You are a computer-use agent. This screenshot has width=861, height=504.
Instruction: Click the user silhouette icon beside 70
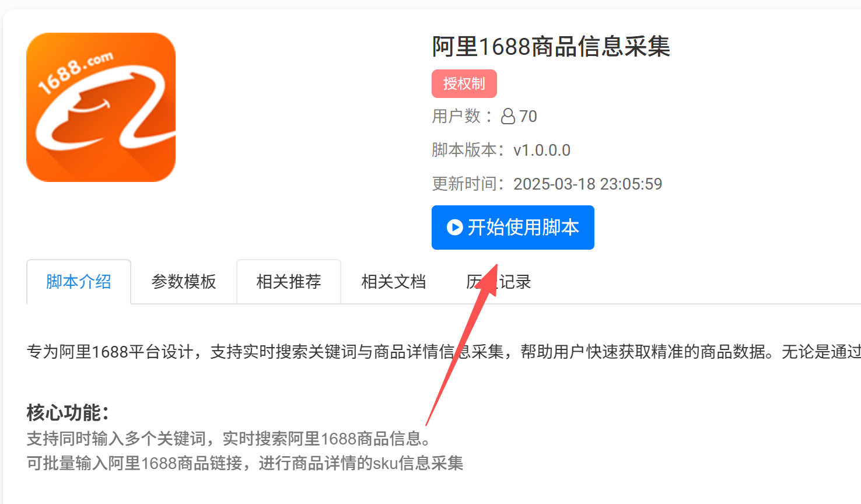[x=508, y=116]
